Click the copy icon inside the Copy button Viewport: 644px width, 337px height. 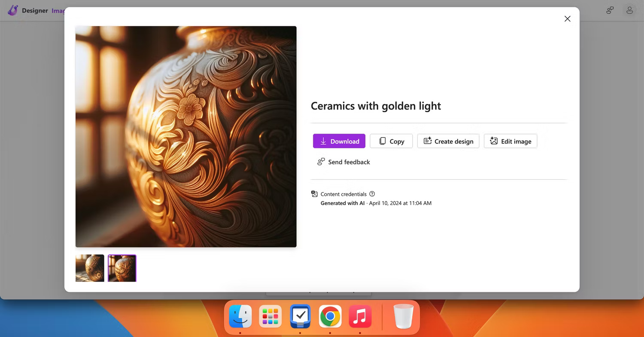point(382,141)
